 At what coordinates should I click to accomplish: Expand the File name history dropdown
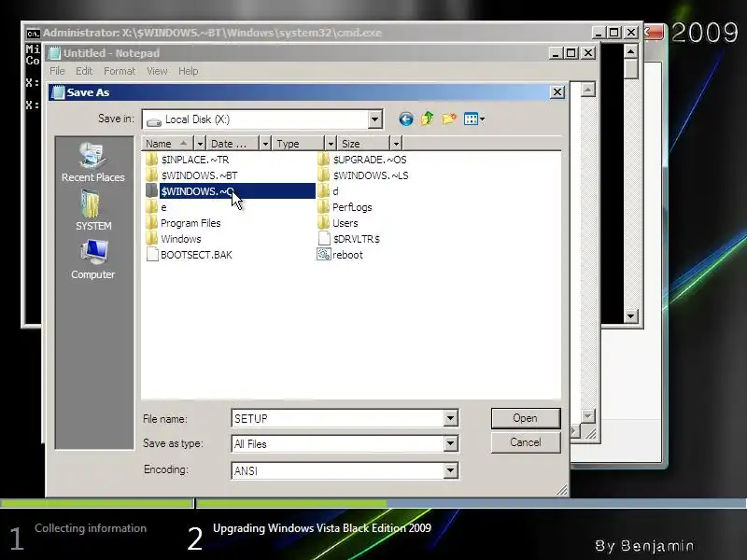point(450,418)
